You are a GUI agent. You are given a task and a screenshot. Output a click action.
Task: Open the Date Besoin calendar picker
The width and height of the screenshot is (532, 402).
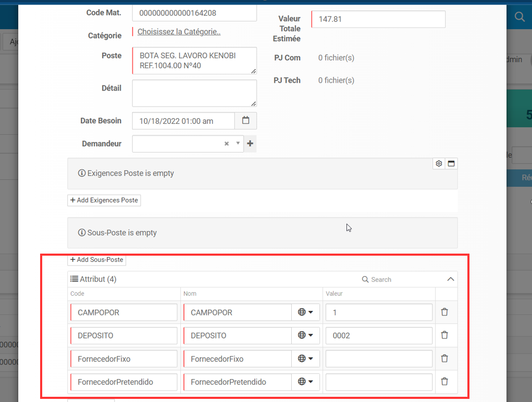[x=245, y=120]
